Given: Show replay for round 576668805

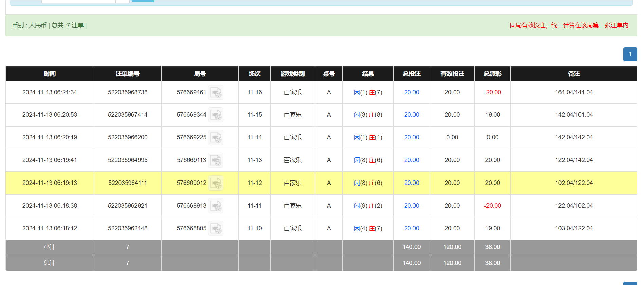Looking at the screenshot, I should pos(216,229).
